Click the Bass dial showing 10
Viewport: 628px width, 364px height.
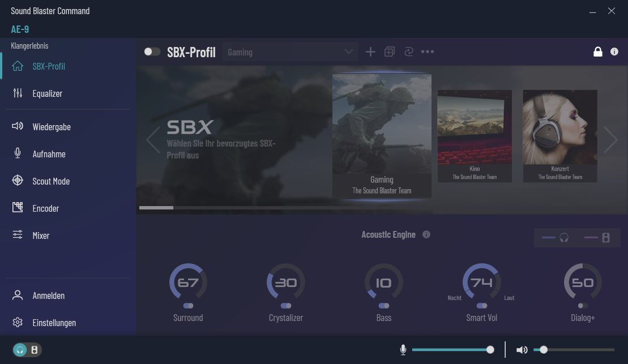(384, 282)
